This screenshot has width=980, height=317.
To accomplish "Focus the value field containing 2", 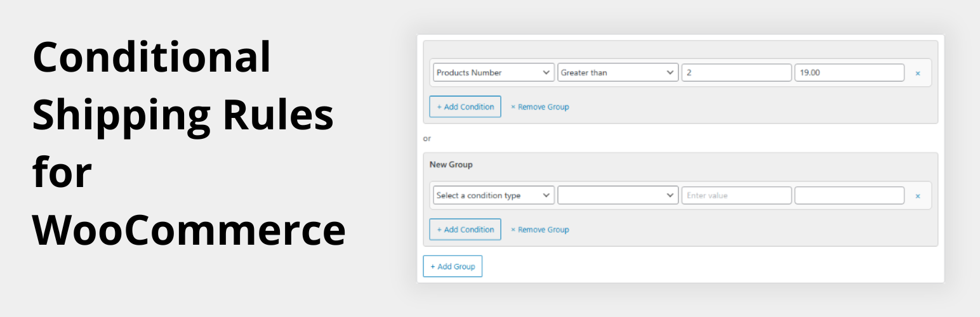I will (736, 73).
